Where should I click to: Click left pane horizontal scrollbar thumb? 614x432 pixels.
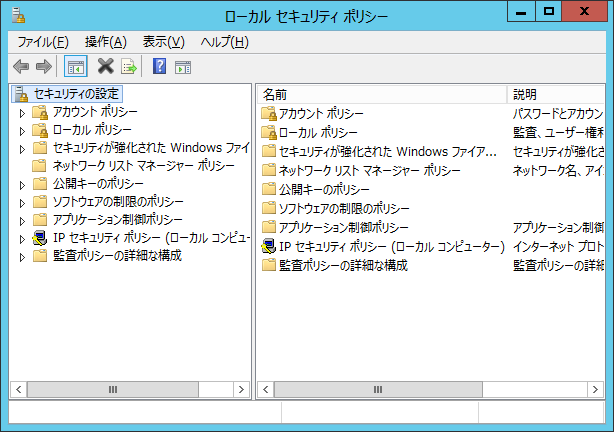(x=113, y=389)
